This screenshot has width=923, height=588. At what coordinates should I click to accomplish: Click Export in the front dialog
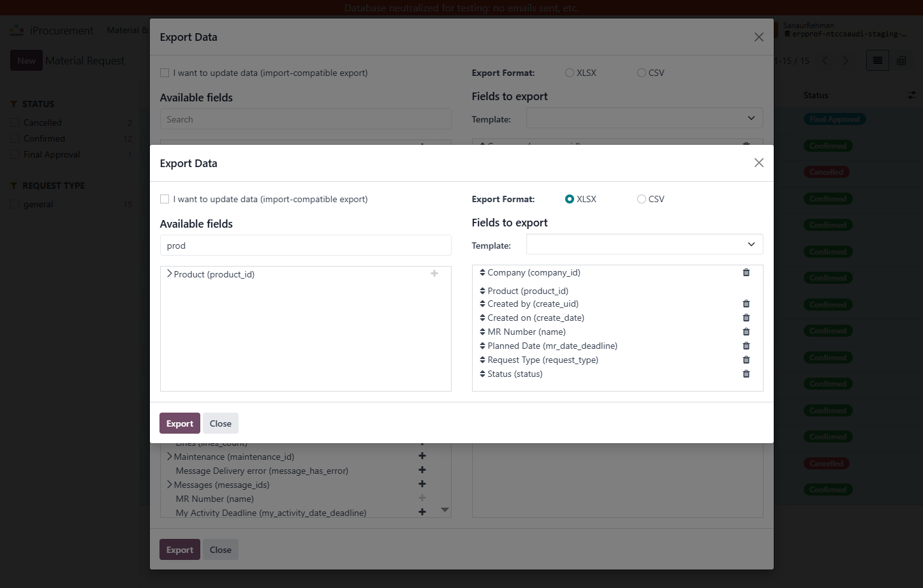pos(180,423)
